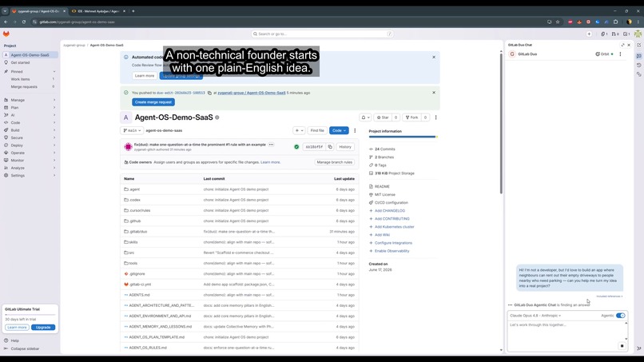Maximize the GitLab Duo Chat panel
644x362 pixels.
[622, 46]
